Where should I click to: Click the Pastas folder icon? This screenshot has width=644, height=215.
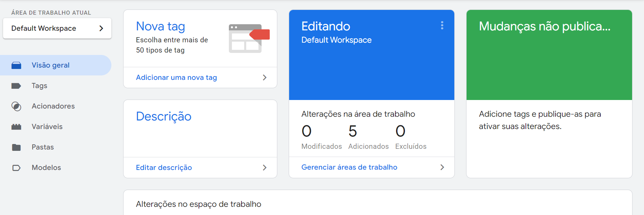tap(16, 147)
